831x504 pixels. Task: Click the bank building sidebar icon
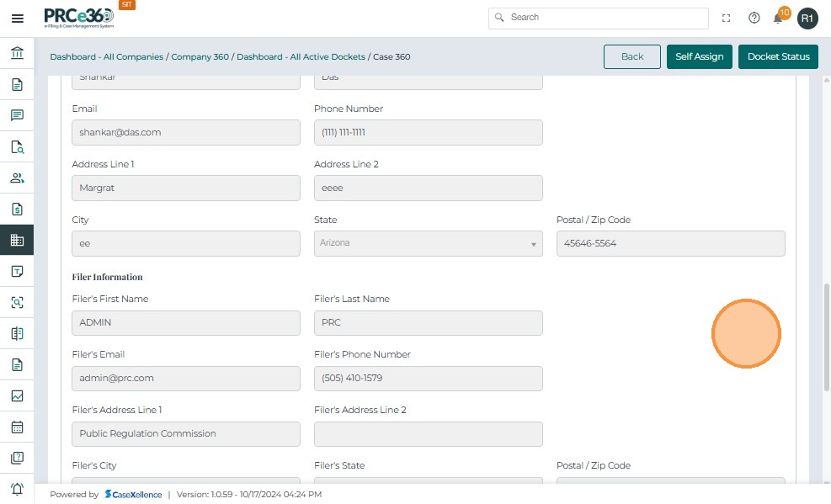(x=17, y=54)
